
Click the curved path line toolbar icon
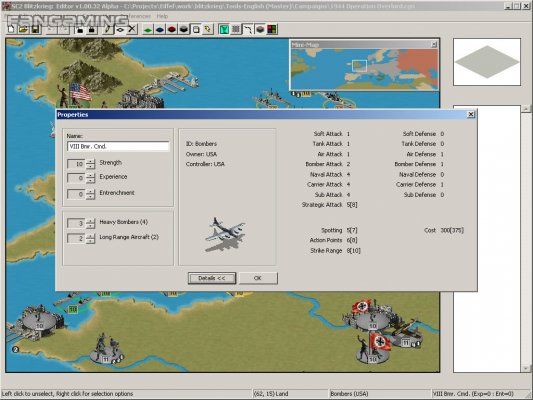pos(248,30)
